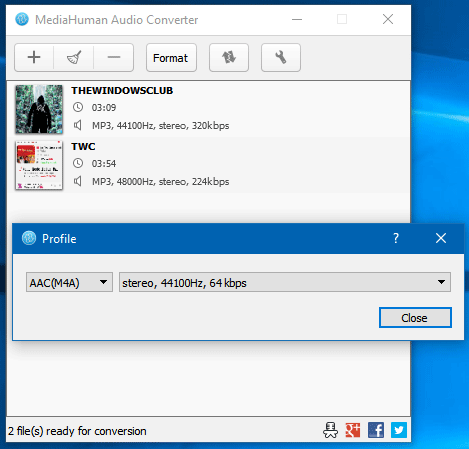Click Close in the Profile dialog

415,318
